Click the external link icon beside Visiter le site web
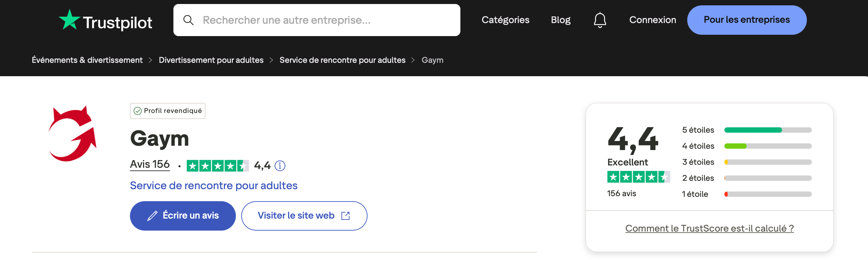Viewport: 868px width, 260px height. point(346,216)
